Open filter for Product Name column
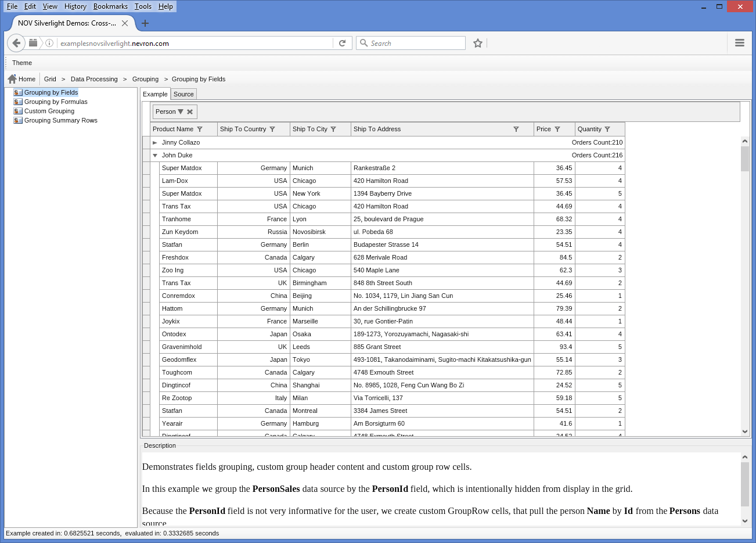This screenshot has width=756, height=543. [x=200, y=129]
